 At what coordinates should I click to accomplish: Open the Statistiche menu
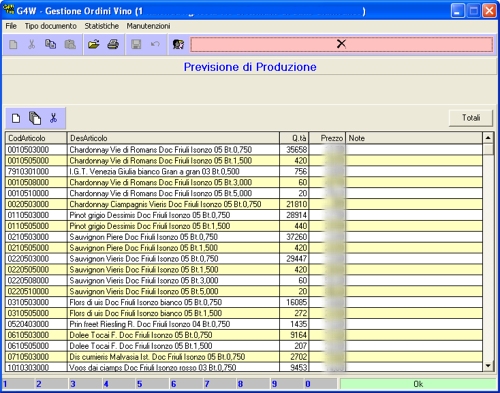coord(101,26)
